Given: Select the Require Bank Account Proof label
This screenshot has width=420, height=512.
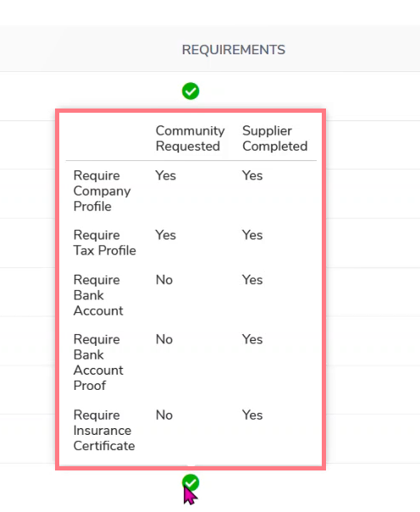Looking at the screenshot, I should 98,363.
